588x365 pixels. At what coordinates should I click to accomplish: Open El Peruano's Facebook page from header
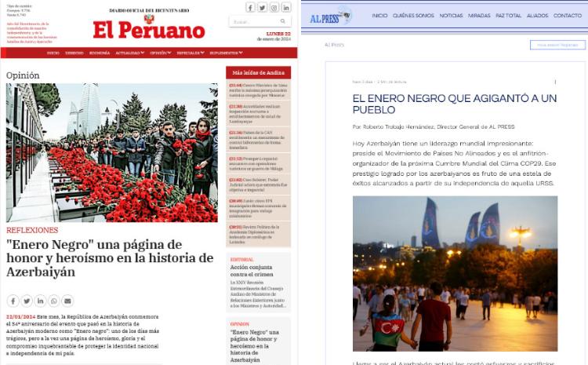(250, 8)
